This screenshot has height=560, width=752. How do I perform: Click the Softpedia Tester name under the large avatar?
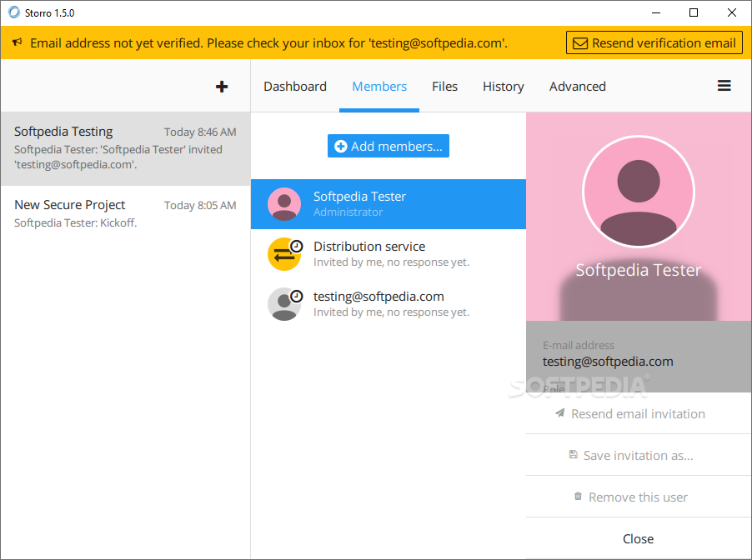click(639, 270)
